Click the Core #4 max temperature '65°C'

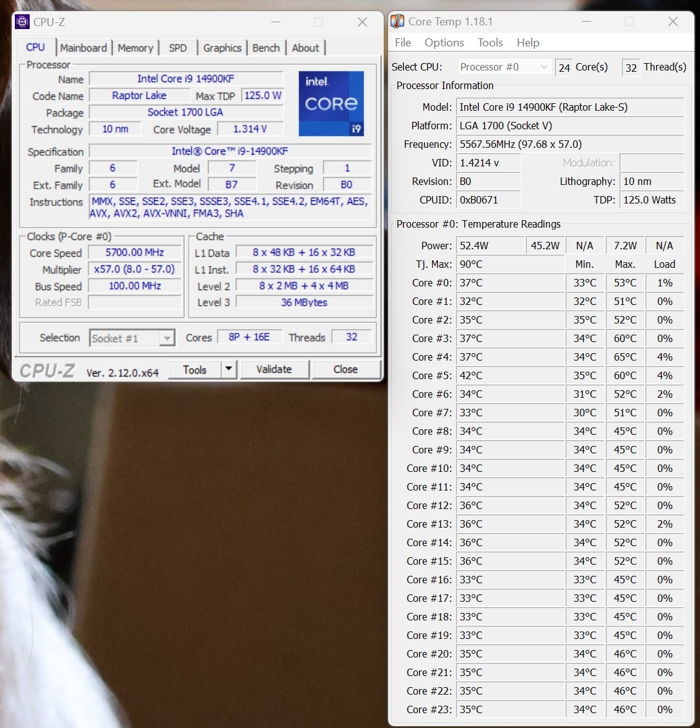pos(625,357)
